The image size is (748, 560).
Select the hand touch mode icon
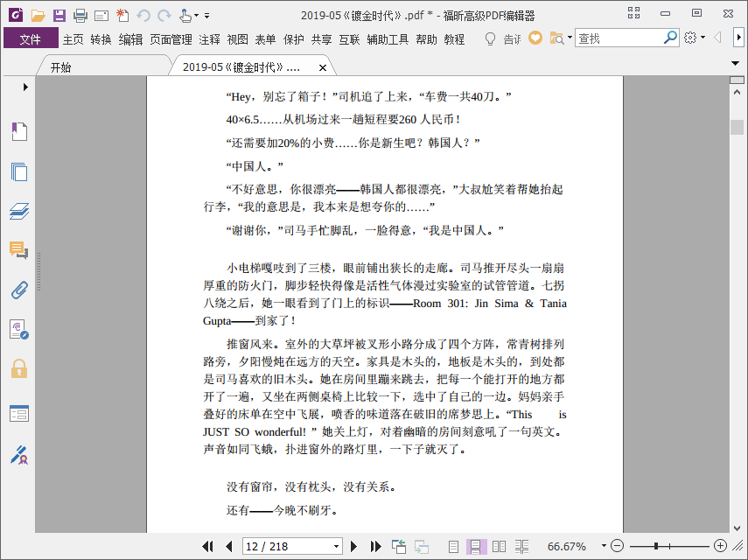pos(185,15)
